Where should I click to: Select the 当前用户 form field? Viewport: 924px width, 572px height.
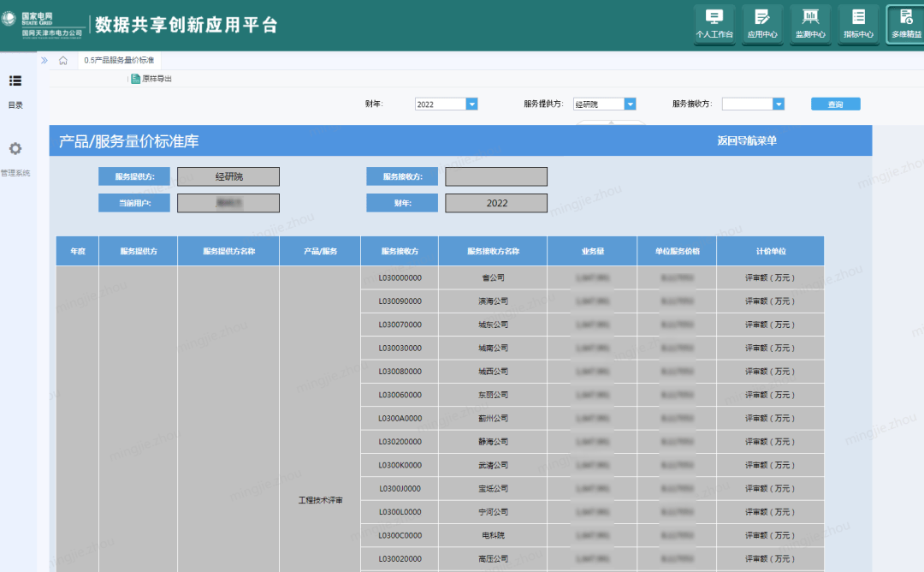pos(228,203)
